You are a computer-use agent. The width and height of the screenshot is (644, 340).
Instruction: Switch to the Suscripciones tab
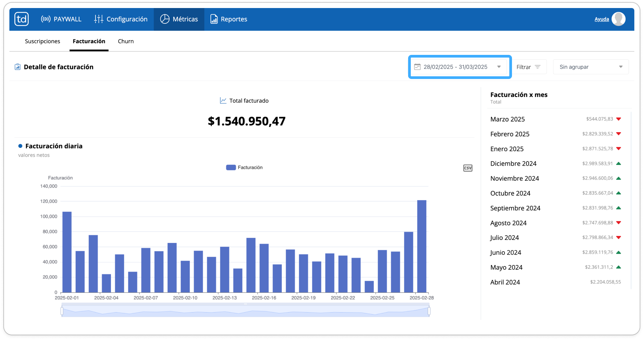[x=43, y=41]
